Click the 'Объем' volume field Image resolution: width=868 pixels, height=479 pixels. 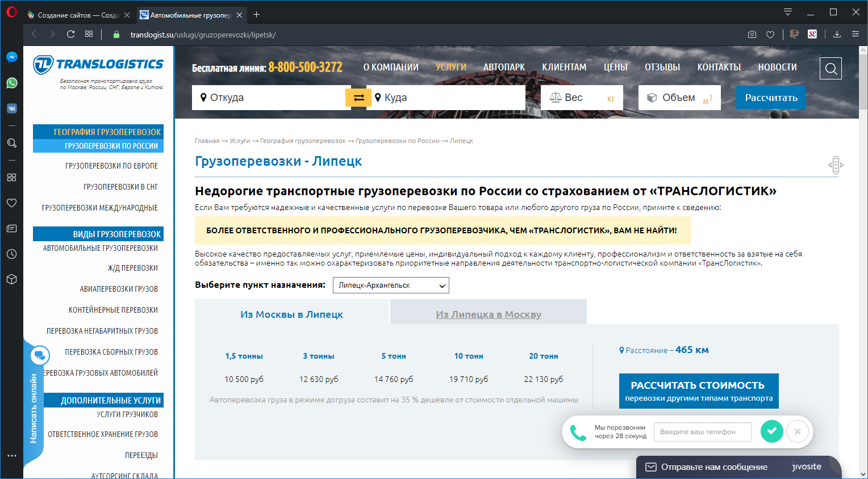[679, 98]
